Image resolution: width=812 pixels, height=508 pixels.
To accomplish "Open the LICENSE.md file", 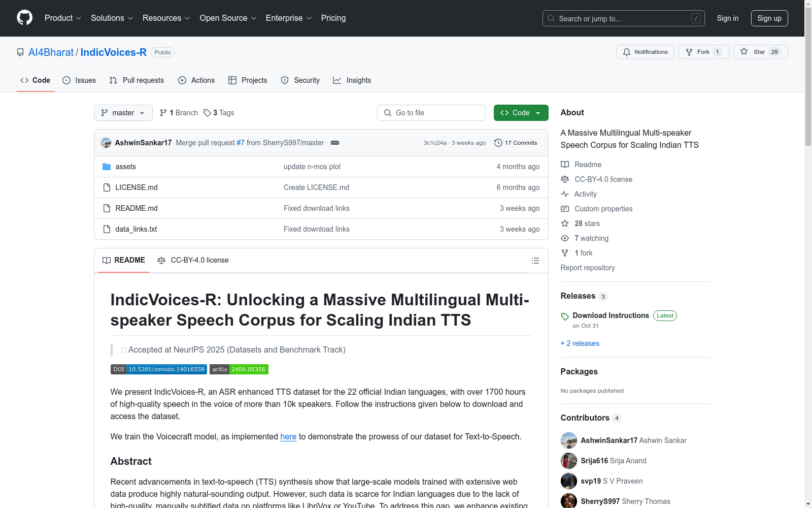I will click(137, 187).
